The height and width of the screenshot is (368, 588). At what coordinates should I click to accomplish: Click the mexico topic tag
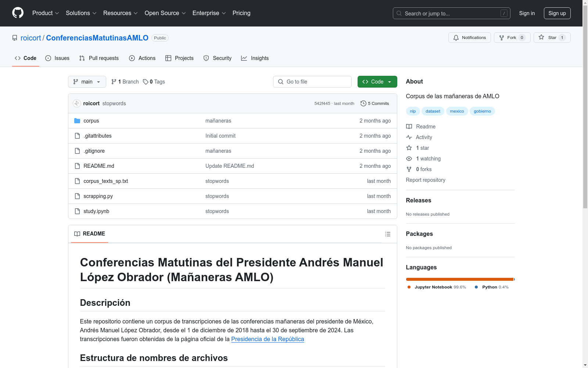point(457,111)
